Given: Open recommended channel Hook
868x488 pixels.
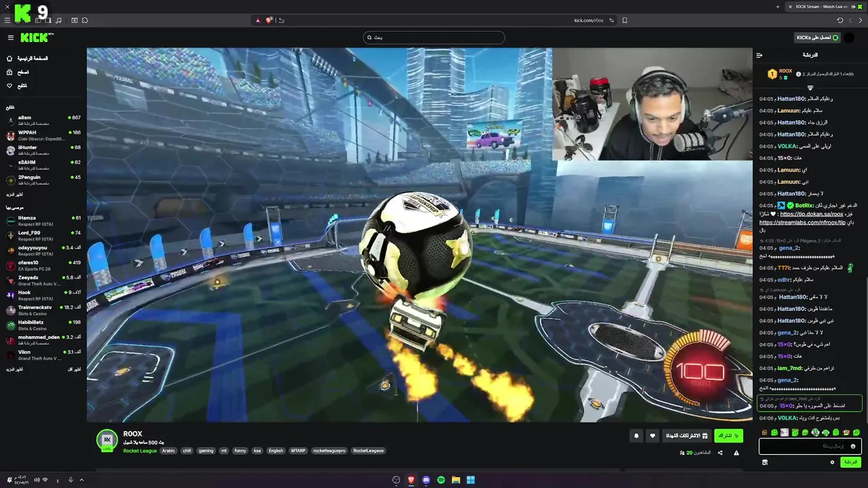Looking at the screenshot, I should coord(43,295).
